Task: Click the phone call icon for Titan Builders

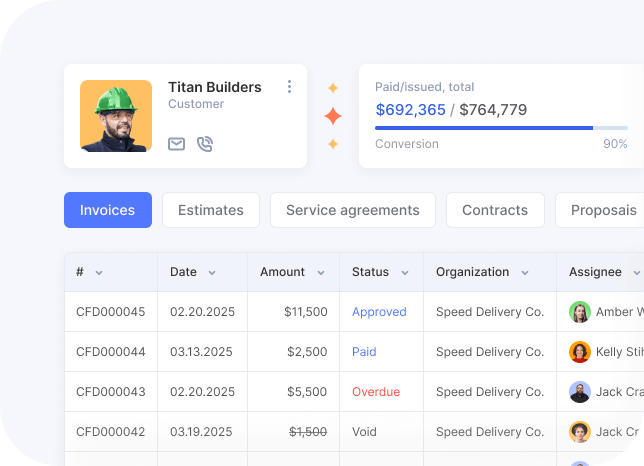Action: point(205,144)
